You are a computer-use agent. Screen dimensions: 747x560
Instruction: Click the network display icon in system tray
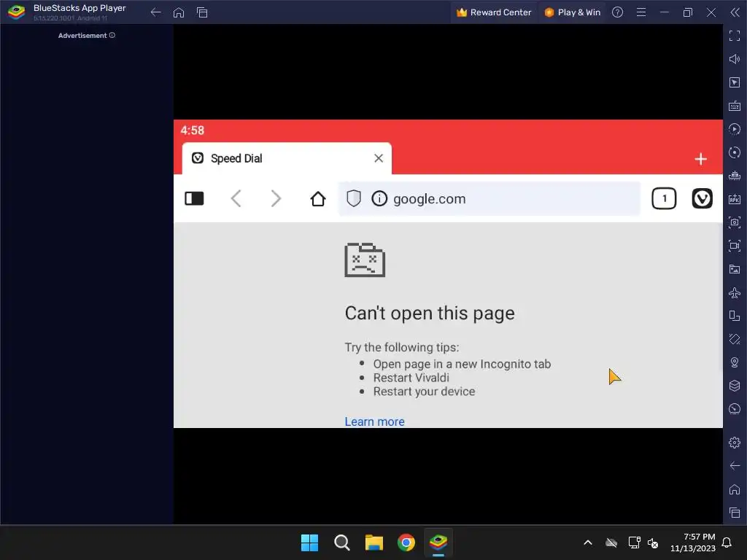click(634, 542)
